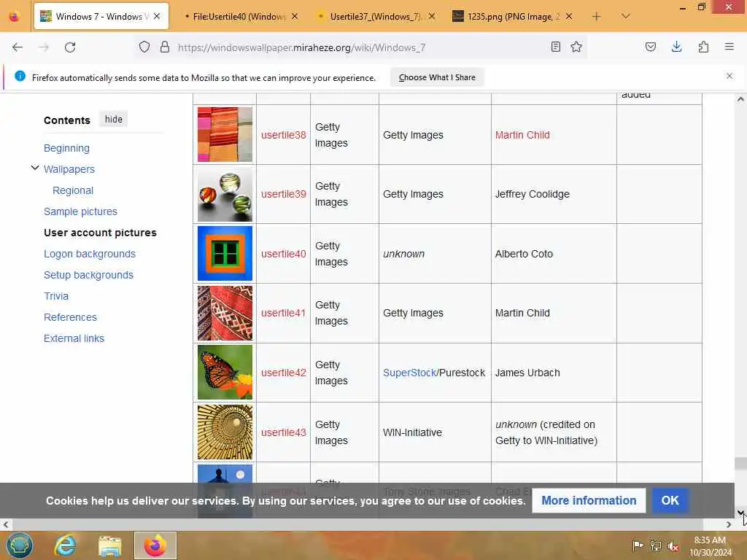Dismiss the Firefox data notification bar

(729, 76)
